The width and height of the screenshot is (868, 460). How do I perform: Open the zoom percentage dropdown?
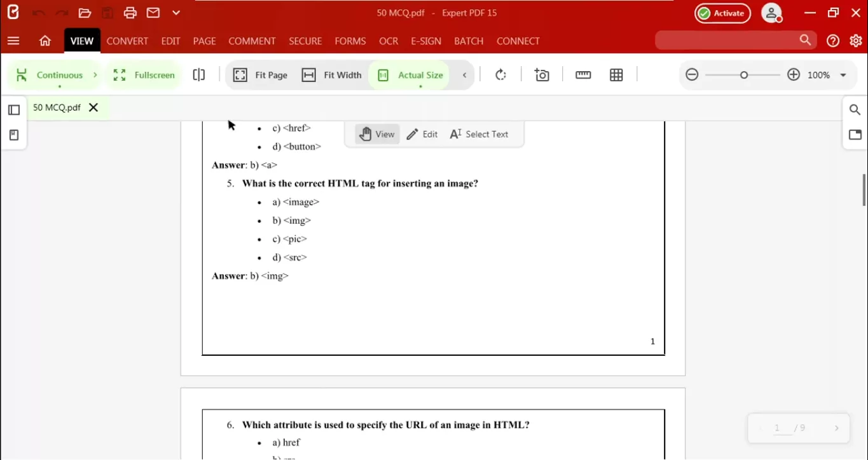point(843,74)
